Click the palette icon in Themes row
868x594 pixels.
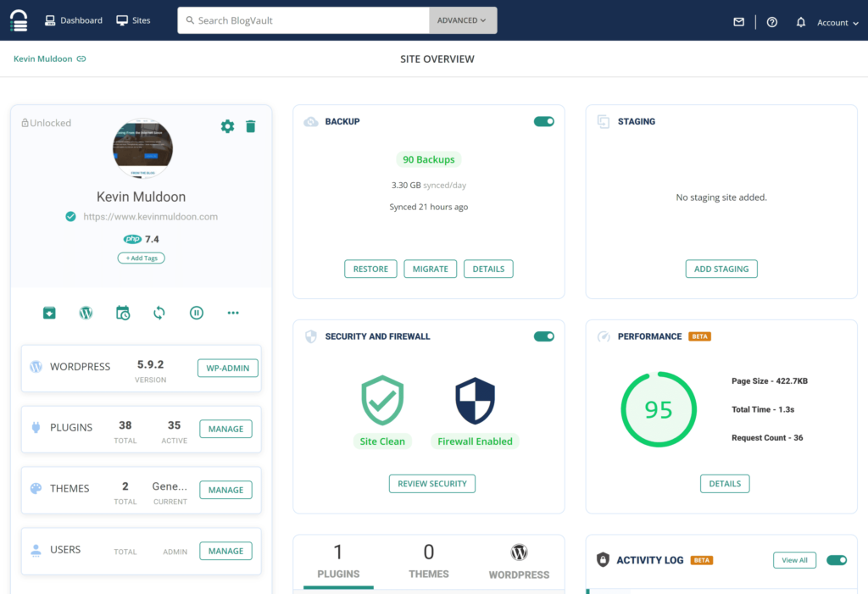click(36, 488)
